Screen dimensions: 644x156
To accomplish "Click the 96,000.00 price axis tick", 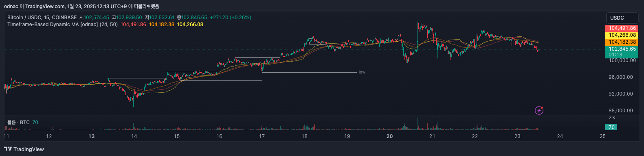I will click(x=621, y=77).
